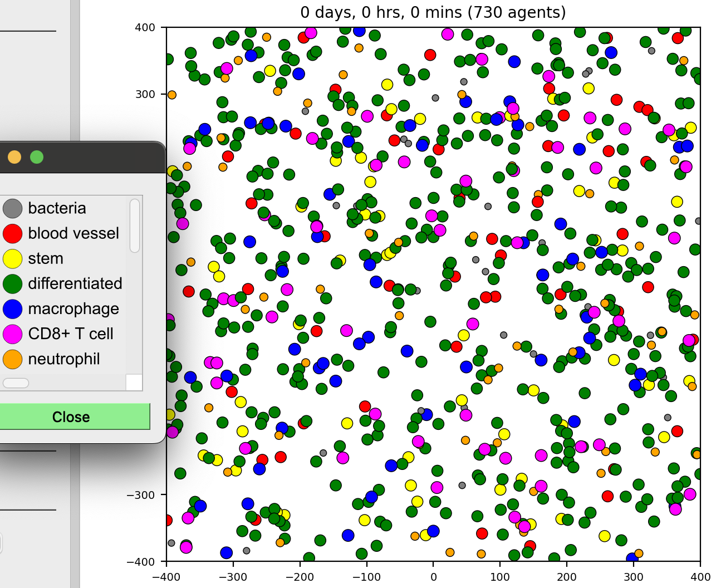The width and height of the screenshot is (716, 588).
Task: Click the red blood vessel legend circle
Action: 12,233
